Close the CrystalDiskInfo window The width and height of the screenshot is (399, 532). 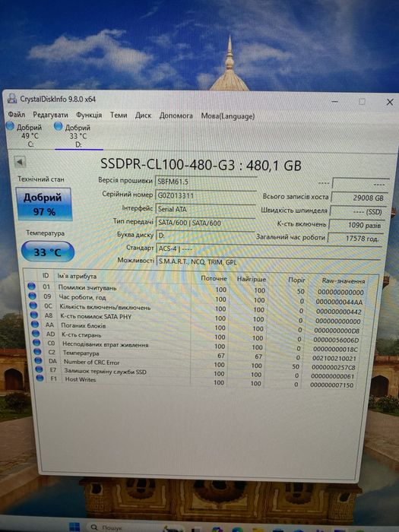(x=390, y=102)
